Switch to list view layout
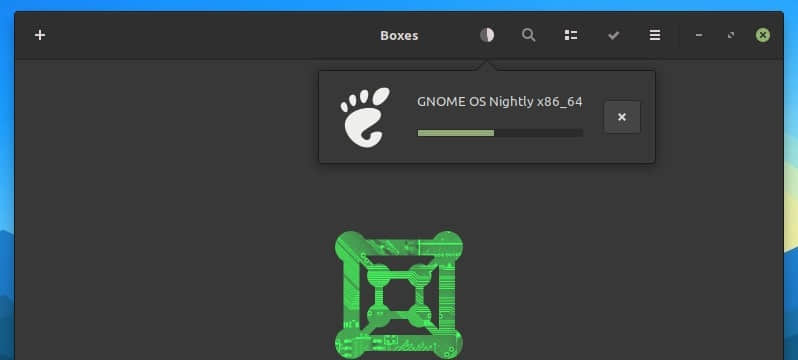Screen dimensions: 798x360 pos(571,35)
